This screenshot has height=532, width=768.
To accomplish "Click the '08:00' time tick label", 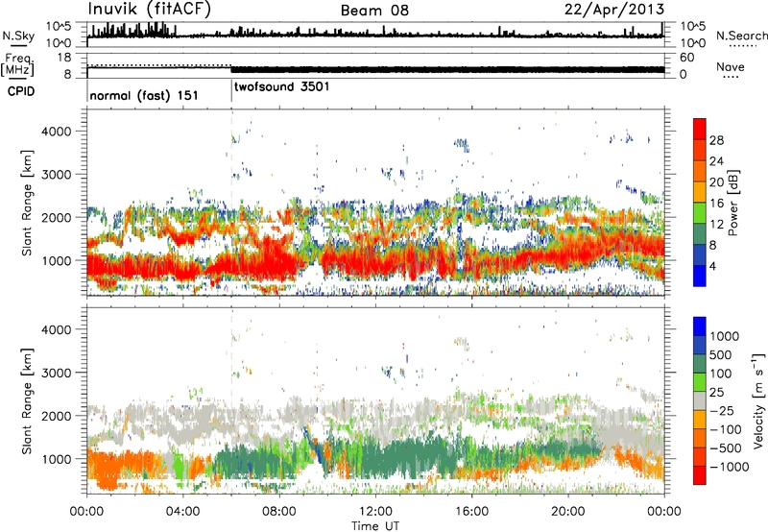I will click(279, 512).
